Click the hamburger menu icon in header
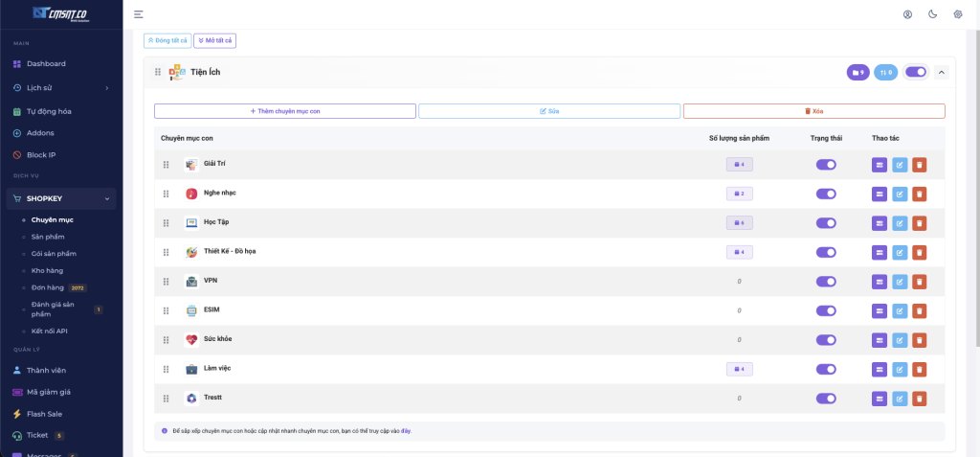The image size is (980, 457). coord(139,14)
